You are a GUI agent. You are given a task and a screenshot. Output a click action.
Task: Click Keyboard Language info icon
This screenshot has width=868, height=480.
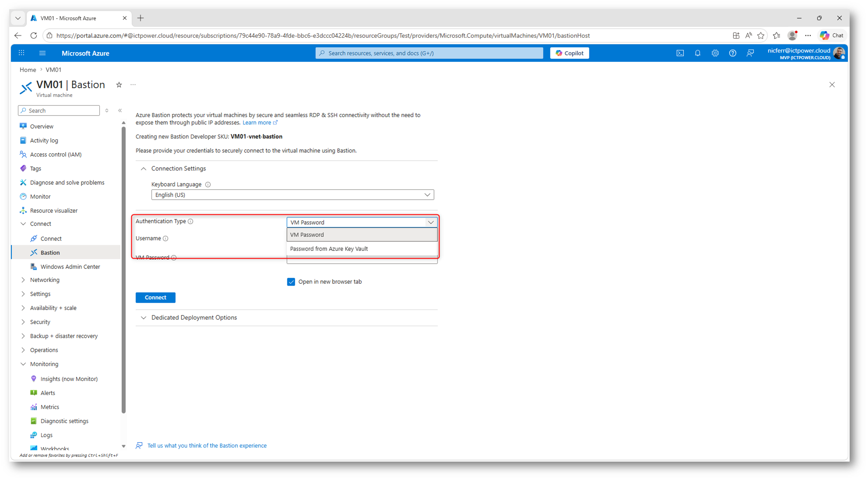[x=208, y=184]
